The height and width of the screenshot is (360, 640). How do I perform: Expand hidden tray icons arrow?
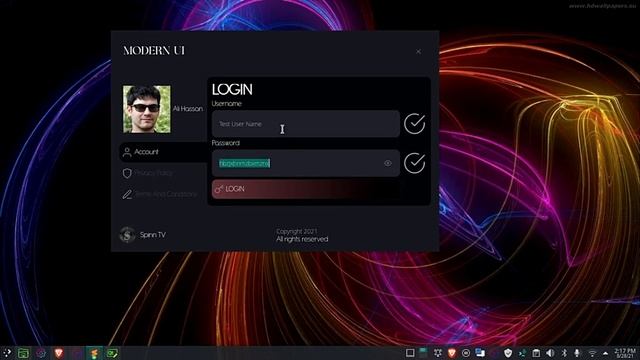605,353
